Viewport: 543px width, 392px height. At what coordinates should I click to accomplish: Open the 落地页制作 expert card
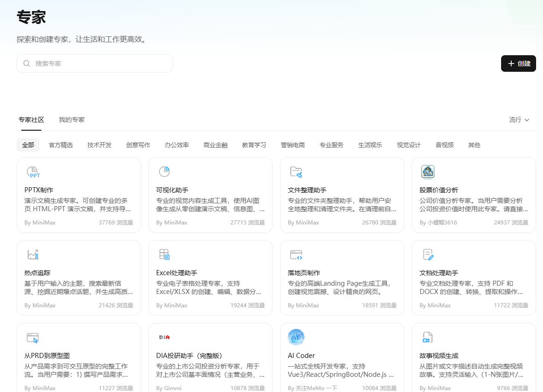(x=342, y=276)
